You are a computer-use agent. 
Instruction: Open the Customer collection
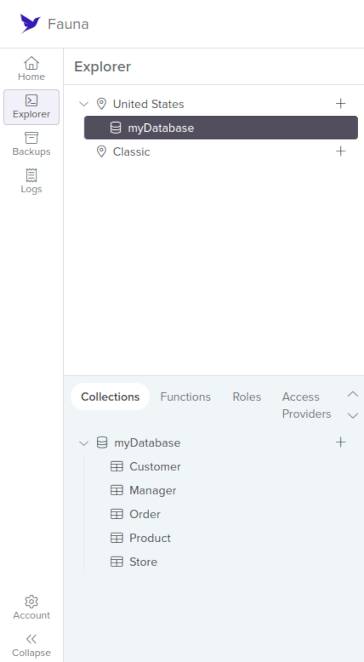155,467
